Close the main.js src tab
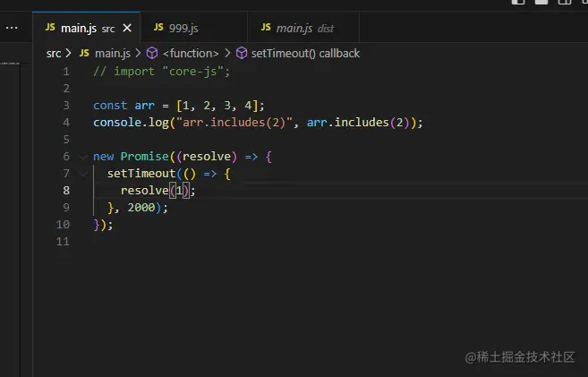 [x=127, y=28]
